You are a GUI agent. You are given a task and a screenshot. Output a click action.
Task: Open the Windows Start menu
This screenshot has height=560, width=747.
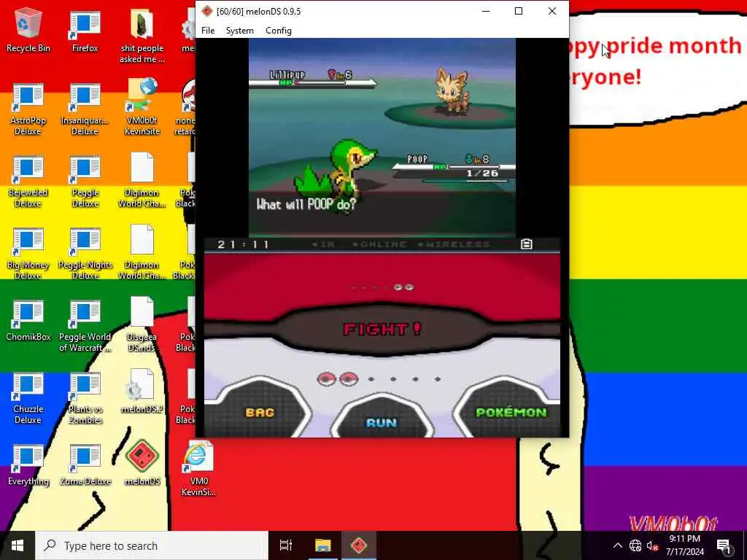18,545
